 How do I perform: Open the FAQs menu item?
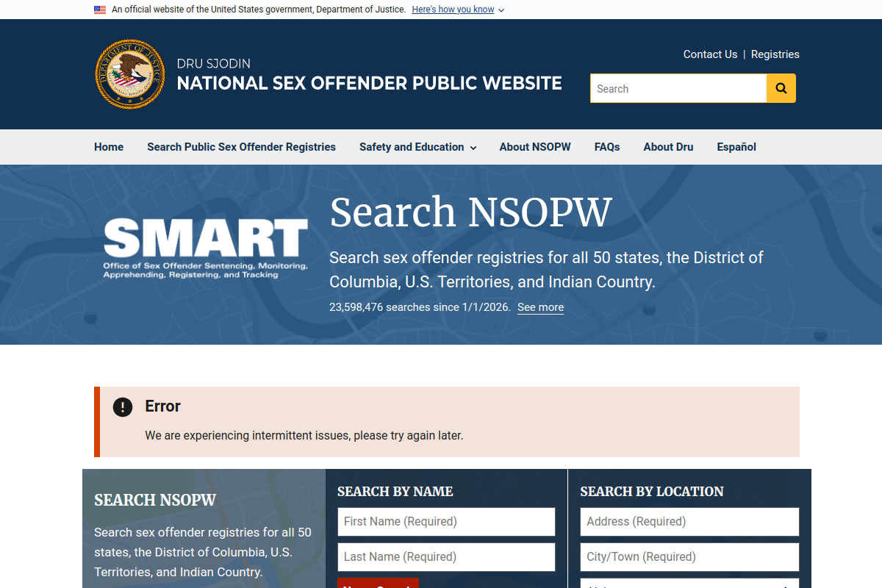point(607,147)
